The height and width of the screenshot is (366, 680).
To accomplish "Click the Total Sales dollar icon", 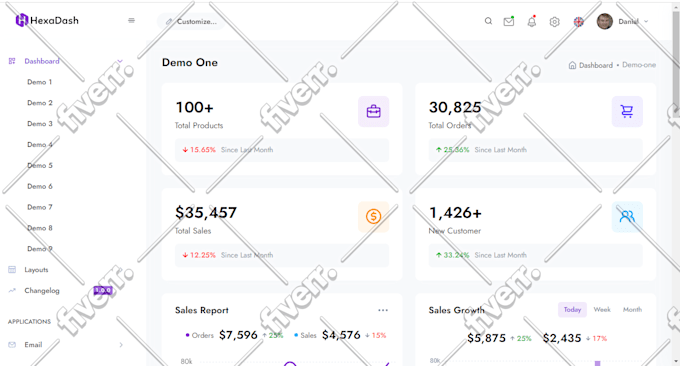I will pyautogui.click(x=373, y=216).
